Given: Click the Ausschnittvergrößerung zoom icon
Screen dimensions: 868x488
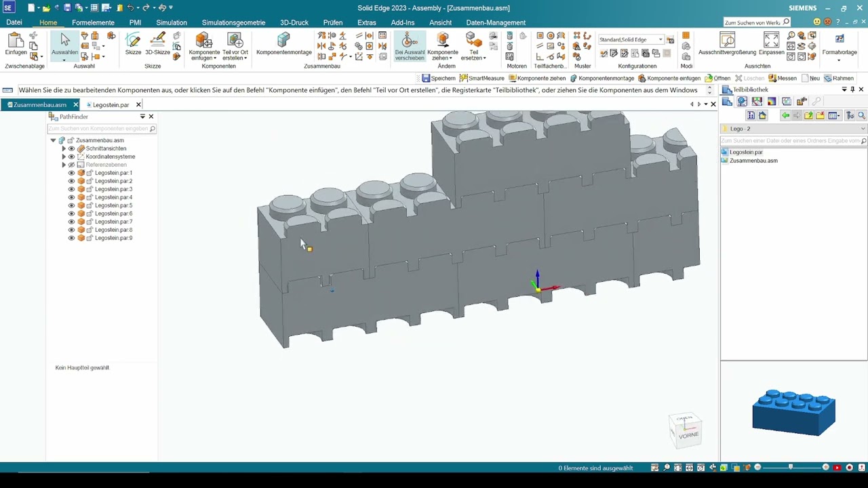Looking at the screenshot, I should [727, 40].
